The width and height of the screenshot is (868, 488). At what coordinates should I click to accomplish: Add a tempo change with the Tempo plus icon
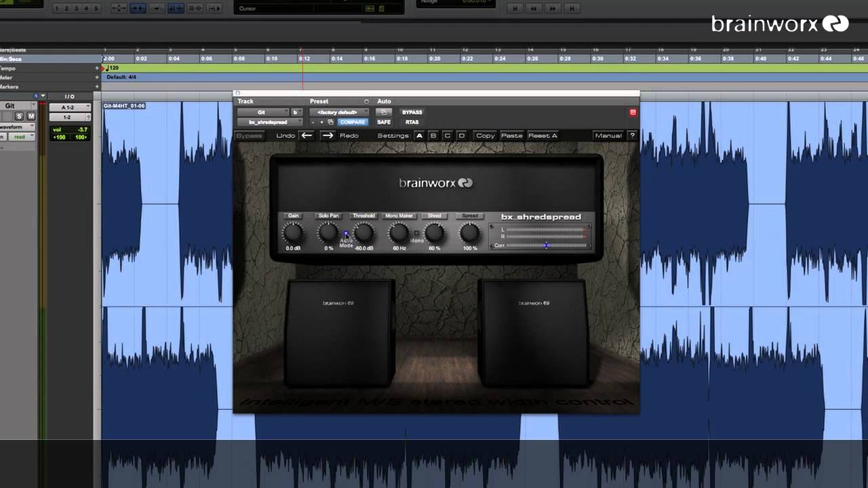pos(97,68)
